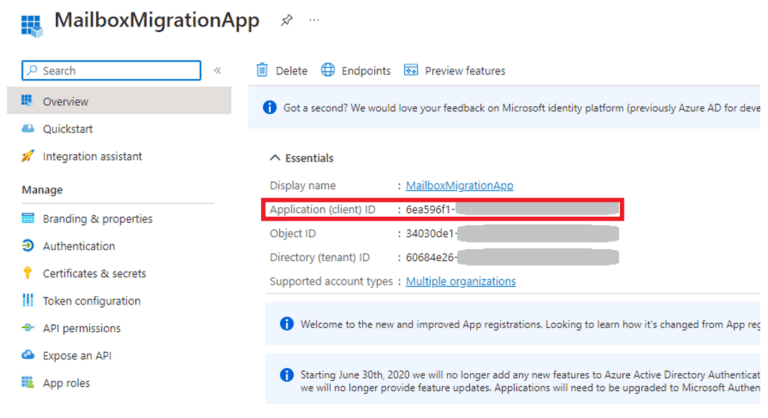The image size is (768, 418).
Task: Click the Application (client) ID value 6ea596f1
Action: (431, 210)
